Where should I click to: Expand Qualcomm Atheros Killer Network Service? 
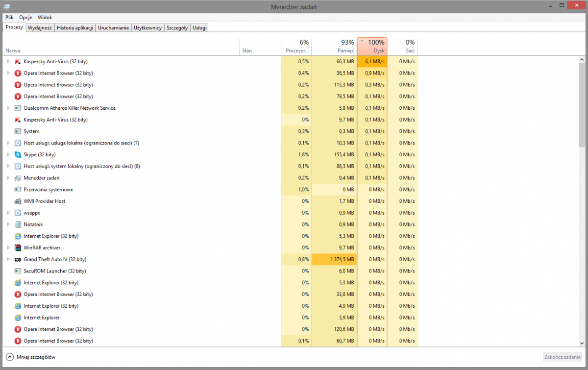pos(8,108)
